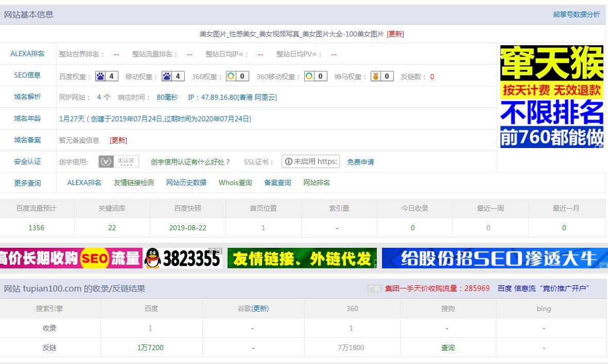
Task: Click Baidu snapshot date 2019-08-22
Action: 188,228
